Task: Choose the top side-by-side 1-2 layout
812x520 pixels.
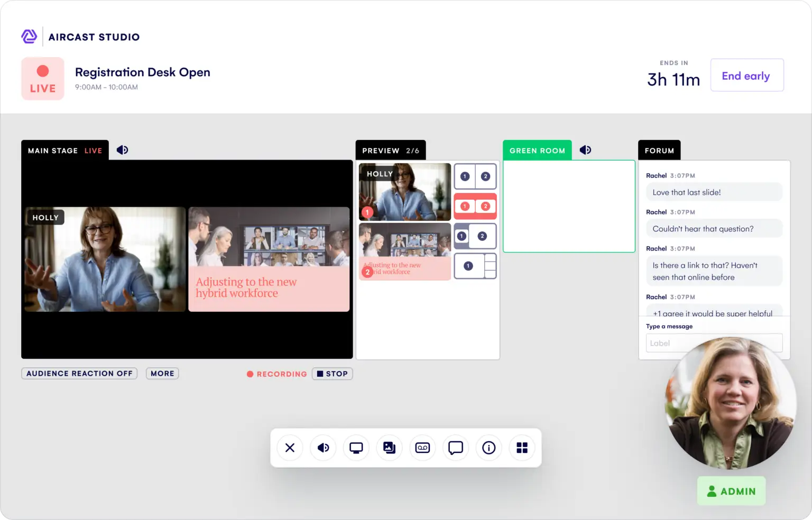Action: click(475, 177)
